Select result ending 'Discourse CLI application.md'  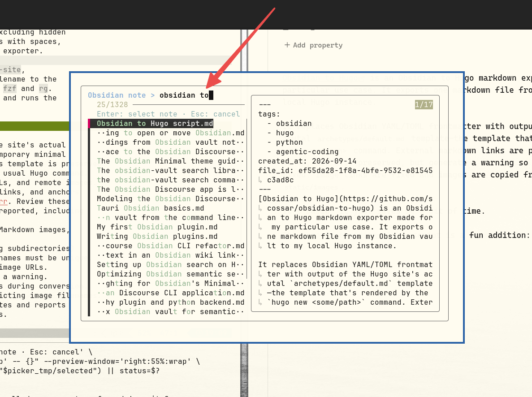point(170,293)
